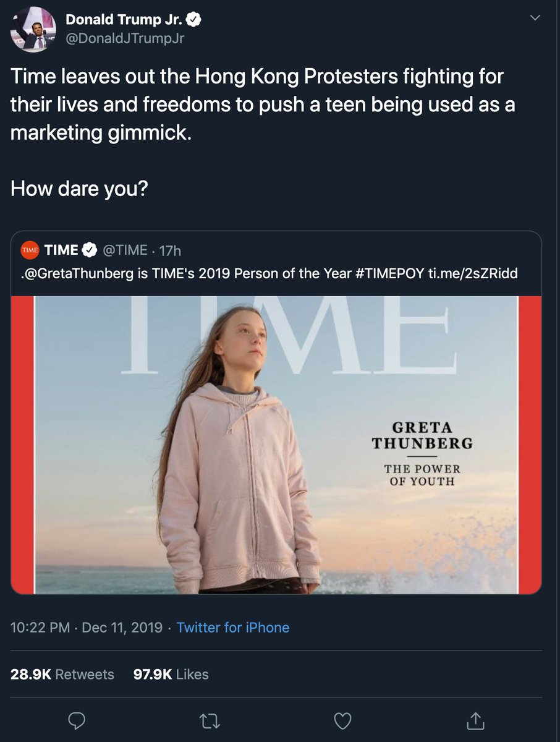Open the @GretaThunberg mention

80,274
